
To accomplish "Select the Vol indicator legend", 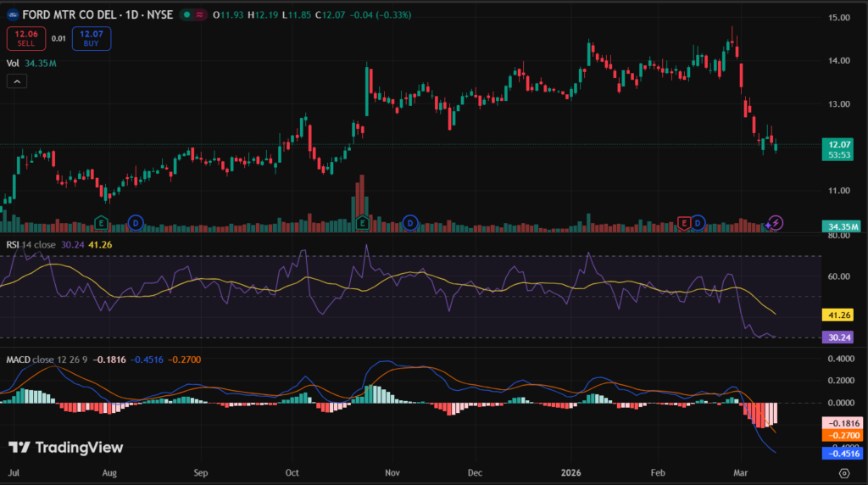I will 13,63.
